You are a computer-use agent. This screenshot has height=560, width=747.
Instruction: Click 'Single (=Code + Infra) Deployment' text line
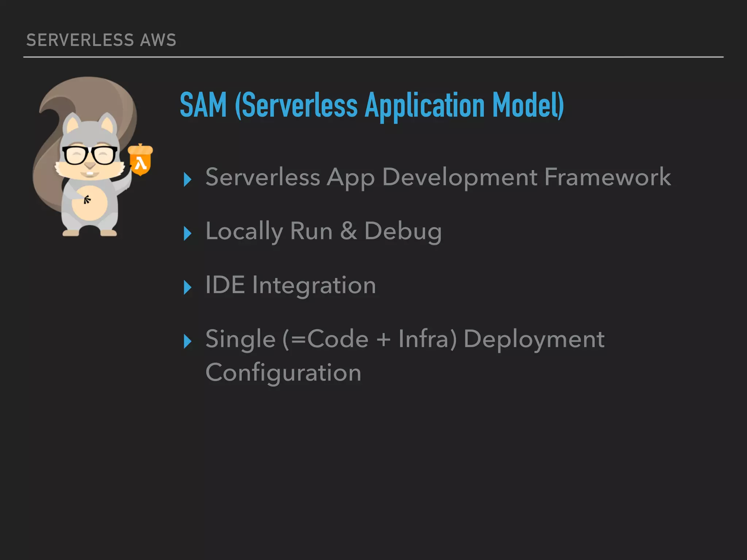405,339
